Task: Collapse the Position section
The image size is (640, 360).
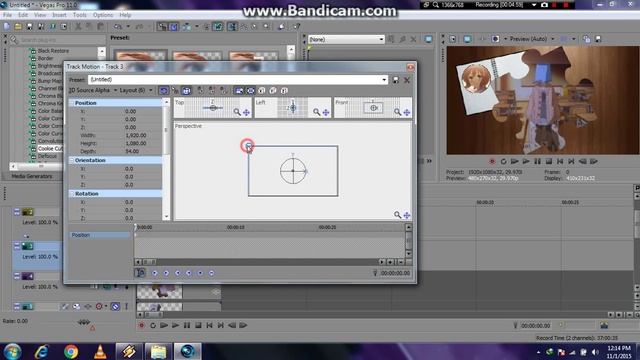Action: (x=72, y=103)
